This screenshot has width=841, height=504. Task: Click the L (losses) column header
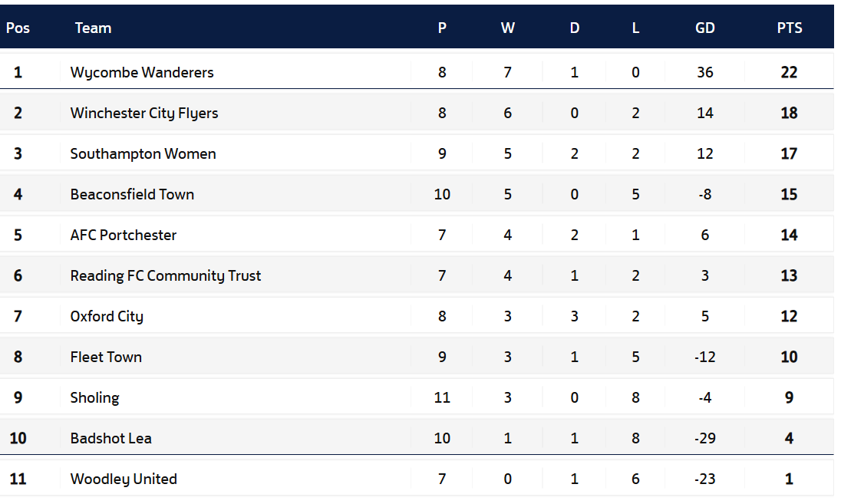click(635, 28)
